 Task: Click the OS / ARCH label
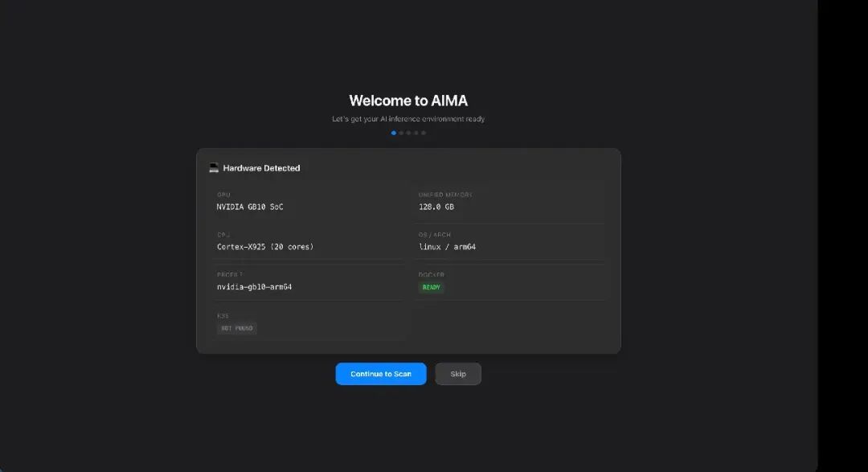tap(435, 235)
